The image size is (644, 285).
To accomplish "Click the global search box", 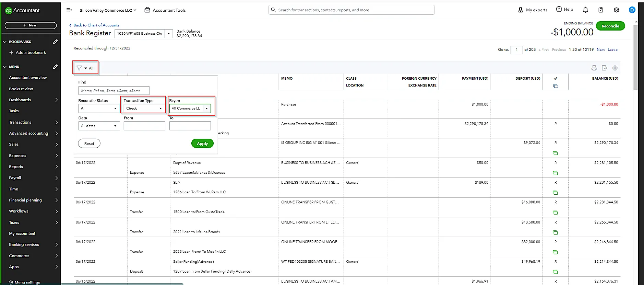I will [351, 10].
